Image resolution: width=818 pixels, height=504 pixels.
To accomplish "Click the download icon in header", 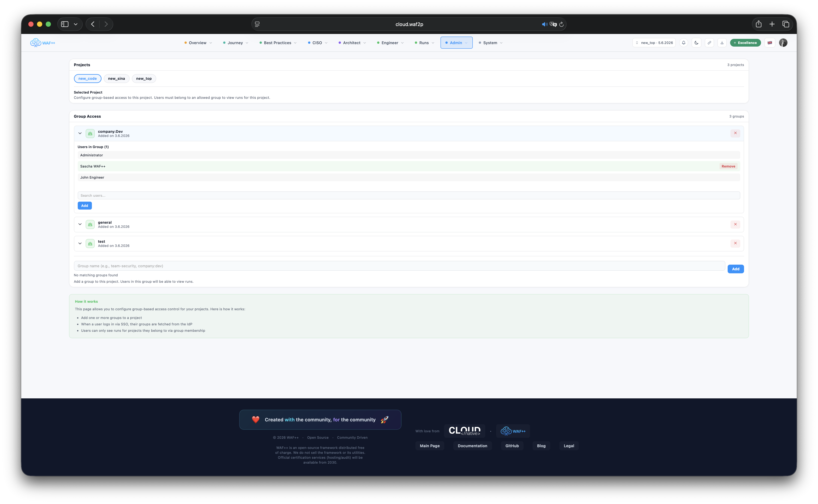I will point(722,43).
